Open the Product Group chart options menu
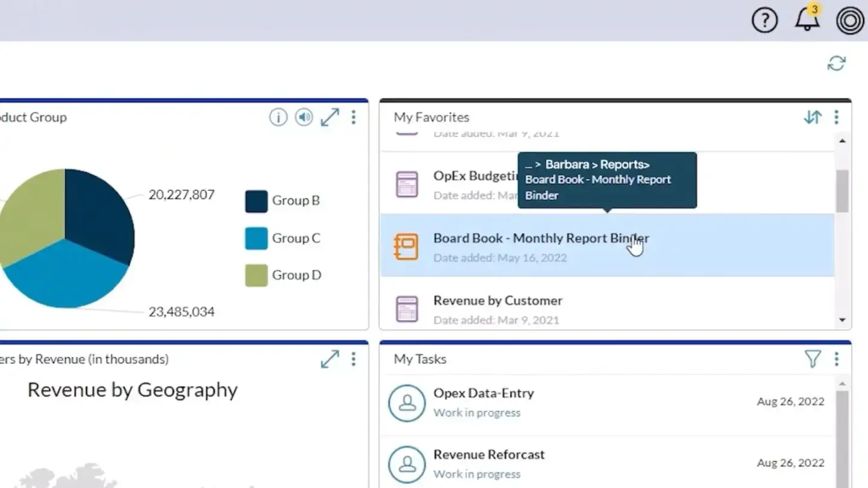868x488 pixels. tap(353, 117)
